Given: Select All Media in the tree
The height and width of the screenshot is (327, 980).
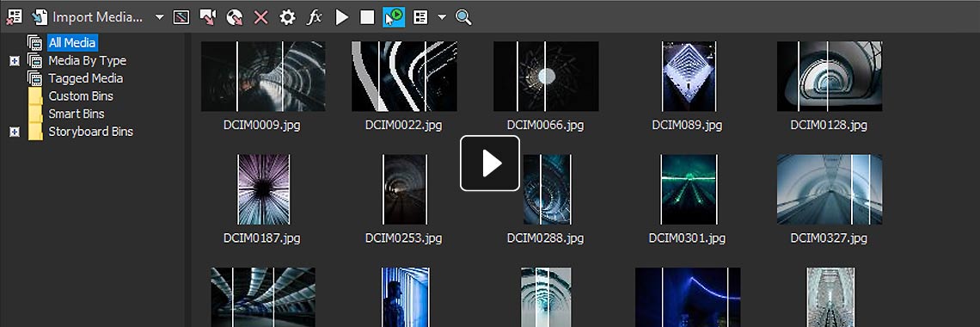Looking at the screenshot, I should 72,42.
